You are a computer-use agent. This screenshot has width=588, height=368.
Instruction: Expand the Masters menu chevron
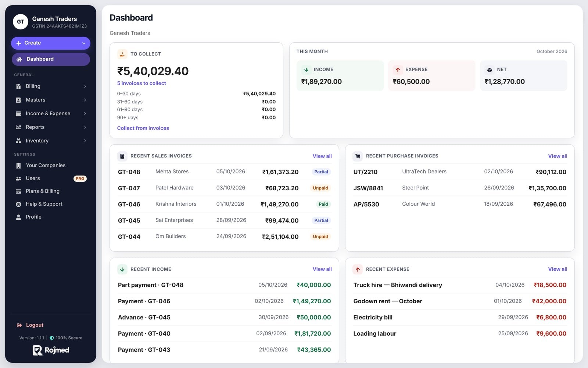(85, 100)
